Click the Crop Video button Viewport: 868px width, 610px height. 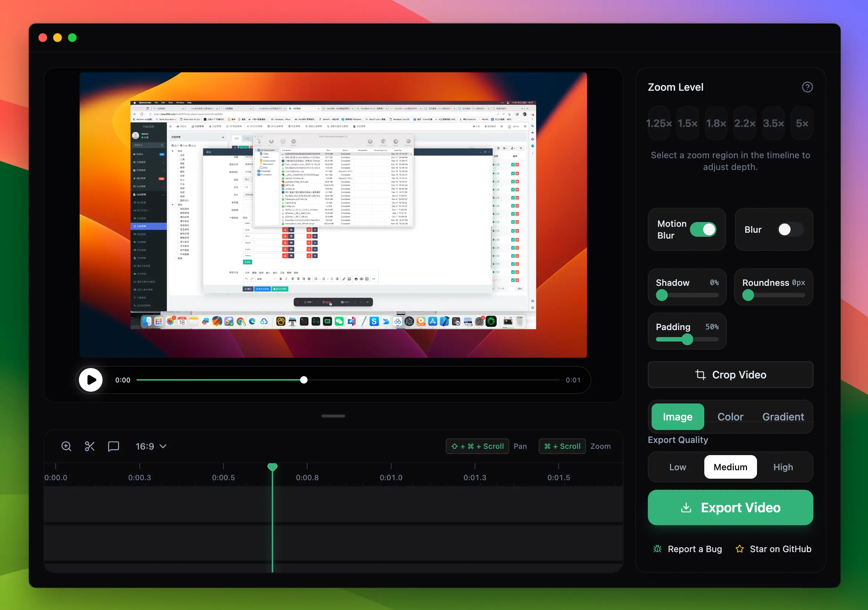(730, 375)
